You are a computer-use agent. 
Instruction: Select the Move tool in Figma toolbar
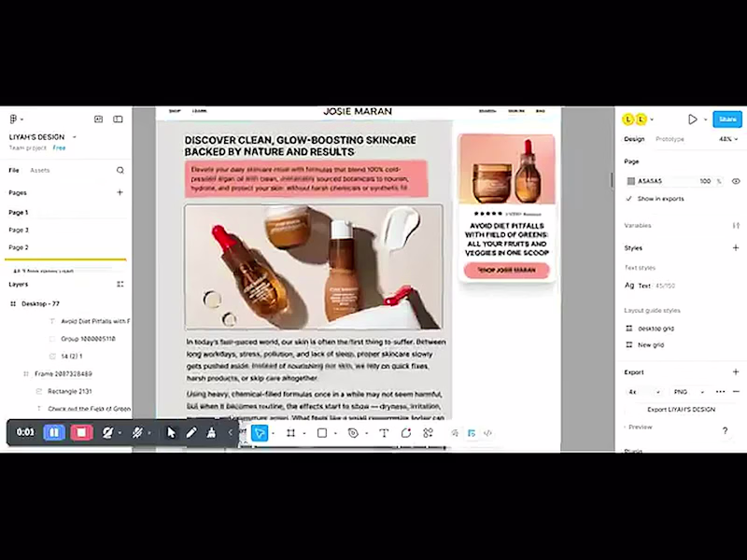point(260,433)
